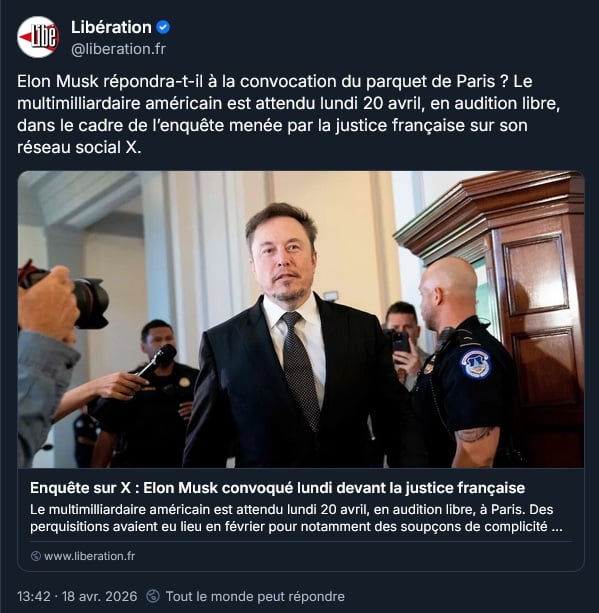Click the blue verified checkmark badge

point(163,27)
